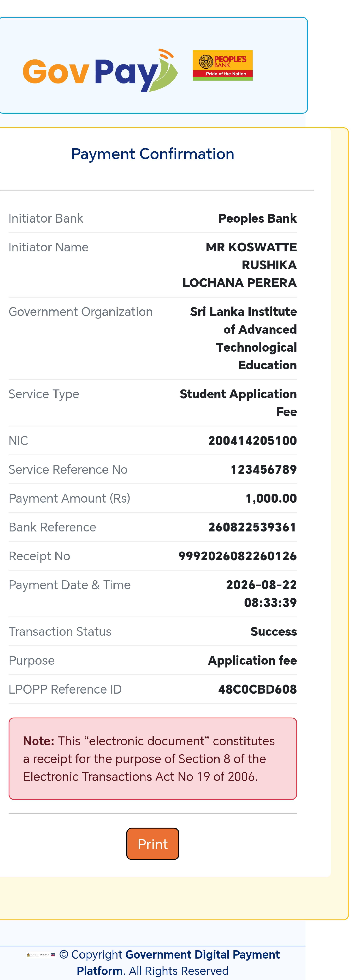Click the small footer emblem icons
Image resolution: width=359 pixels, height=980 pixels.
tap(41, 954)
